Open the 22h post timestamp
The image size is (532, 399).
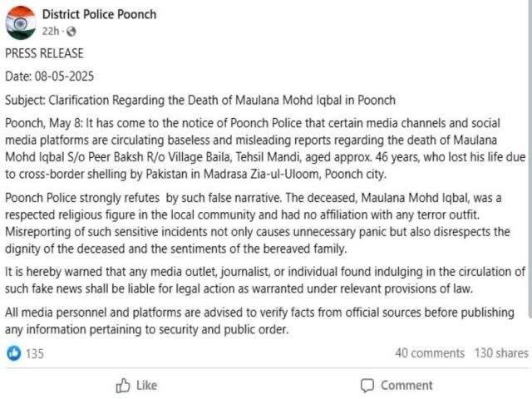(x=51, y=32)
